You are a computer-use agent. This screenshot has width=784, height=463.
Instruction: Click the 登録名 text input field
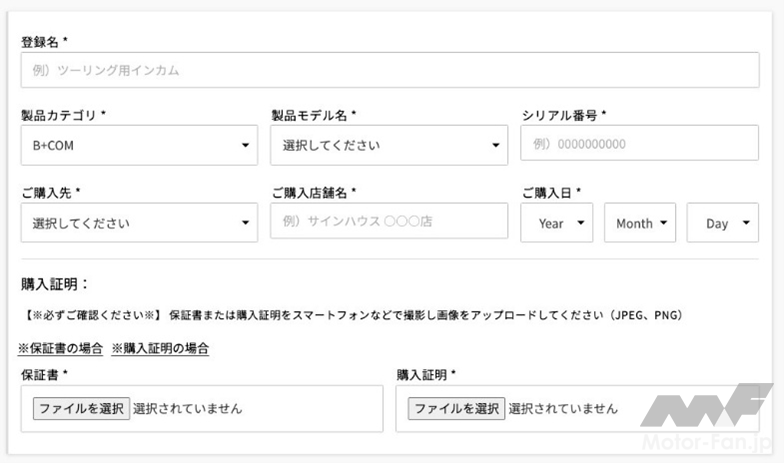[x=389, y=71]
